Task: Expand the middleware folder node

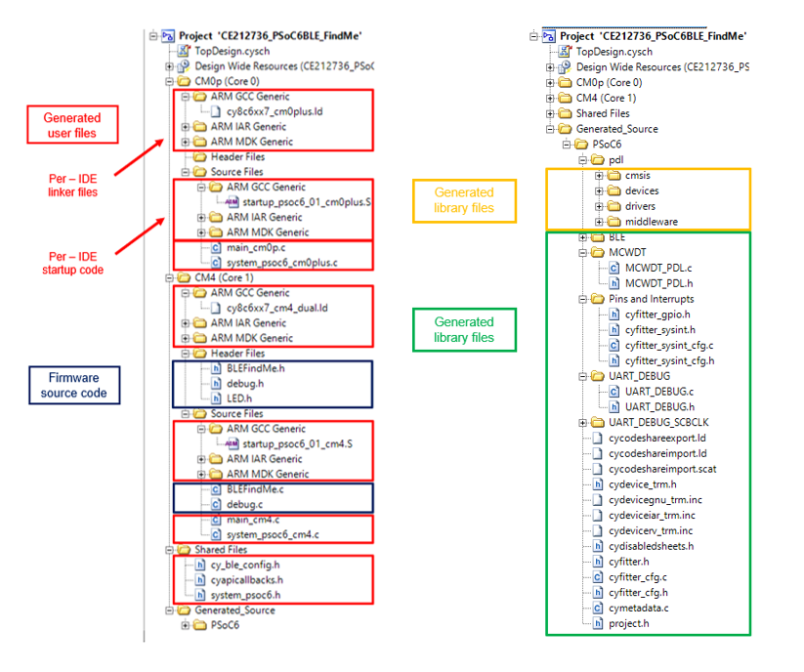Action: (x=599, y=222)
